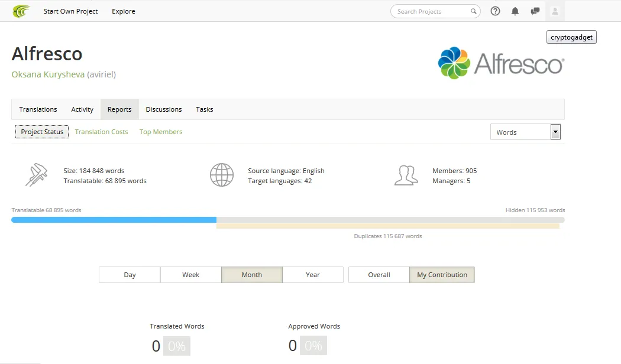Click the grey hidden words bar
The height and width of the screenshot is (364, 621).
(x=390, y=220)
